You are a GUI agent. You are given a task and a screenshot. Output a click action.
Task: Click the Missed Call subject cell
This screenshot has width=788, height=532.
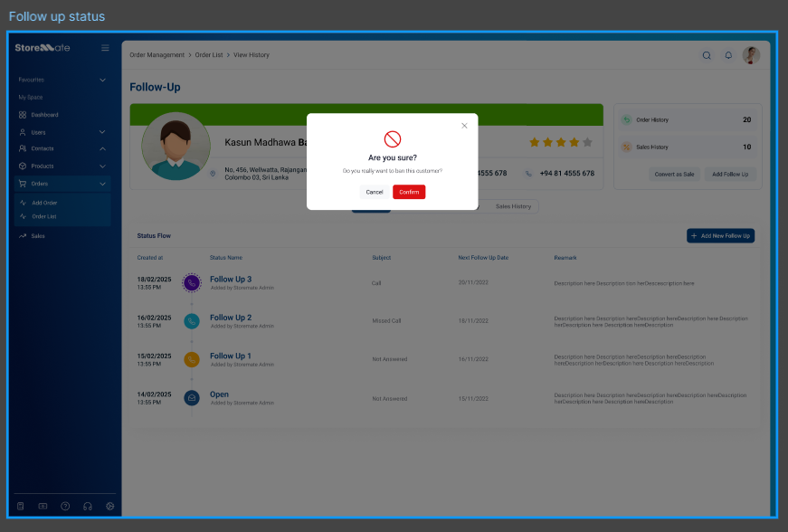[x=386, y=320]
